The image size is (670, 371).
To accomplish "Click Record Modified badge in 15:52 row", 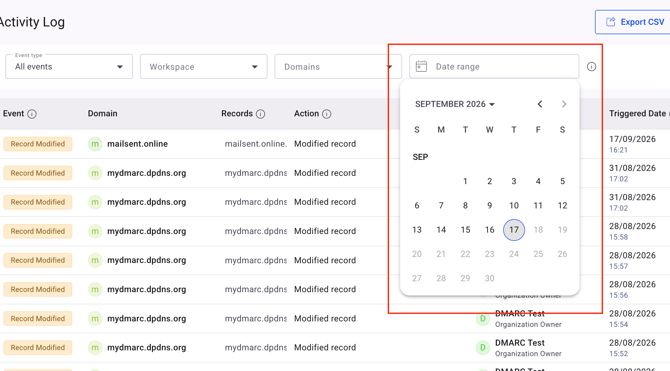I will click(38, 347).
